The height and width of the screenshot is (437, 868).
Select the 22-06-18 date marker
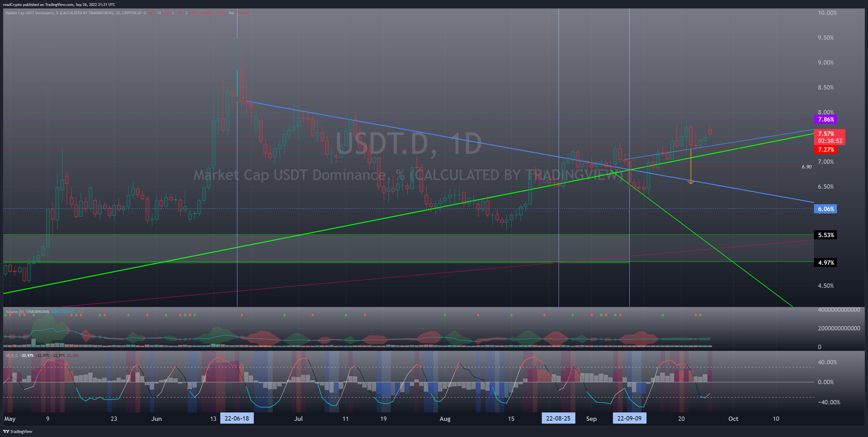(237, 418)
